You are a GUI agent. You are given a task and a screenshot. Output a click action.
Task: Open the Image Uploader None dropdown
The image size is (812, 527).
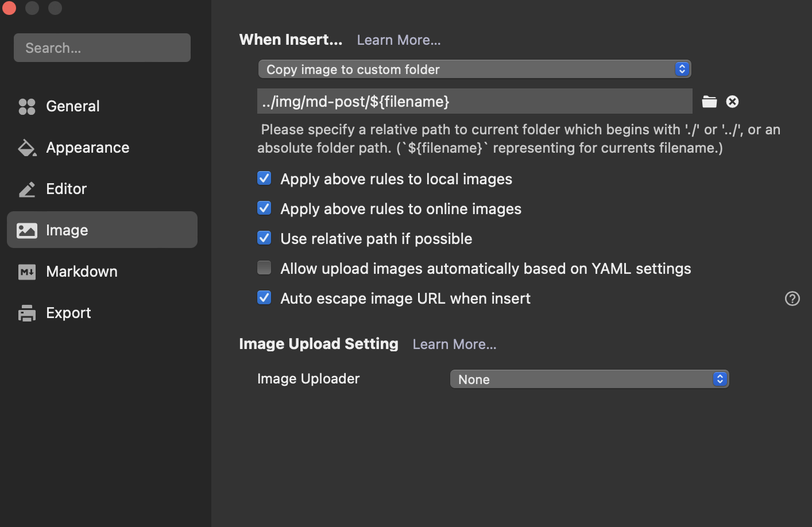589,379
